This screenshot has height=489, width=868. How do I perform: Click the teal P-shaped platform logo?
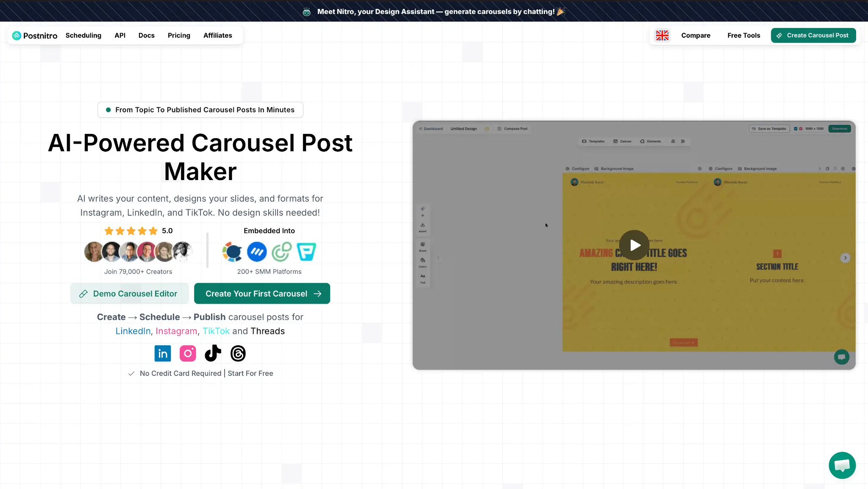pos(306,252)
